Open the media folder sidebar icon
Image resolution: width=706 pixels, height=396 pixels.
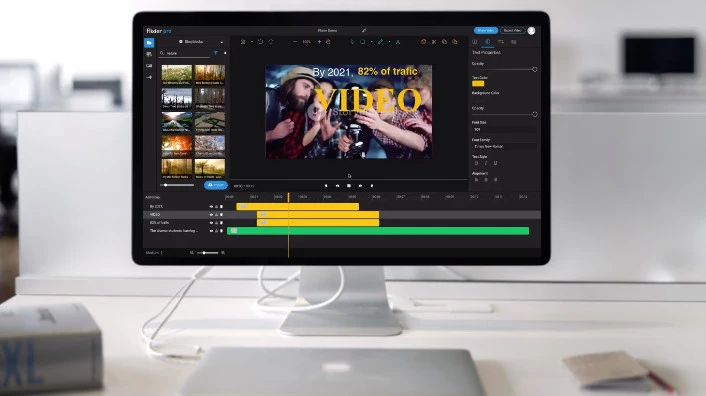tap(149, 43)
